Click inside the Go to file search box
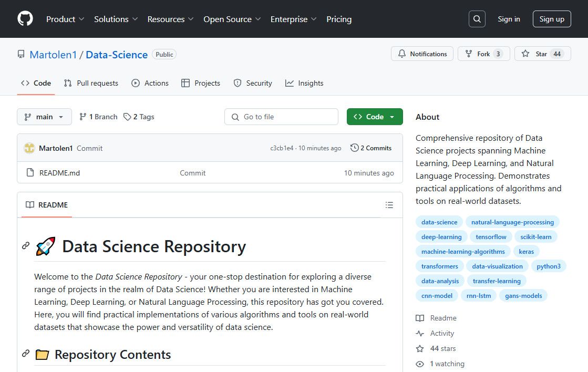This screenshot has width=588, height=372. (281, 117)
